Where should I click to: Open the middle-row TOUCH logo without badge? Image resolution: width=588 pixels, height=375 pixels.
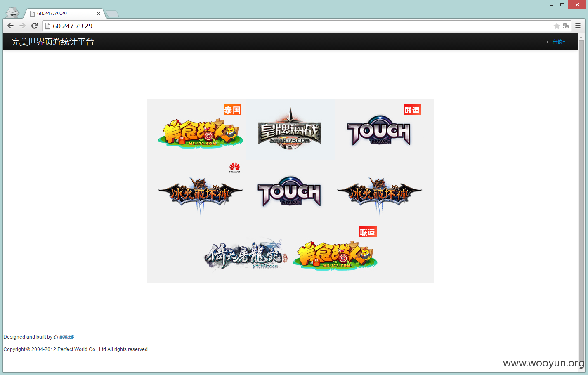click(289, 191)
